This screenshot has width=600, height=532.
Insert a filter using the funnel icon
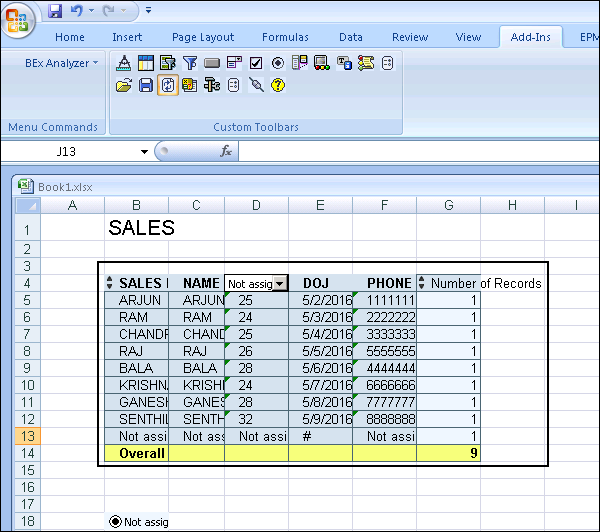190,63
